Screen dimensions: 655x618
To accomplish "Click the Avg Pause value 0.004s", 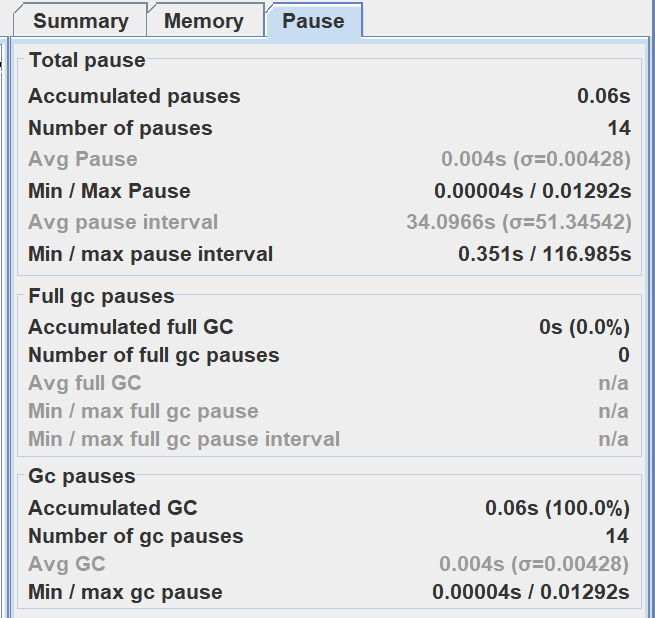I will coord(536,159).
